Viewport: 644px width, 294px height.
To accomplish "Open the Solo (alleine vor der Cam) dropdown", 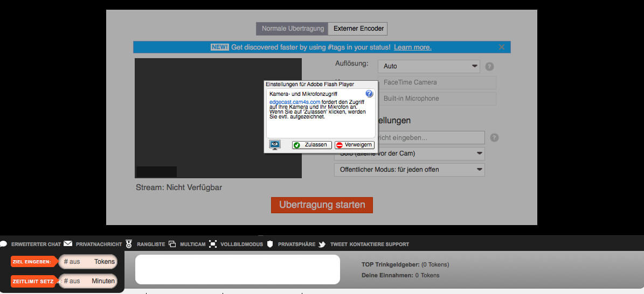I will 410,153.
